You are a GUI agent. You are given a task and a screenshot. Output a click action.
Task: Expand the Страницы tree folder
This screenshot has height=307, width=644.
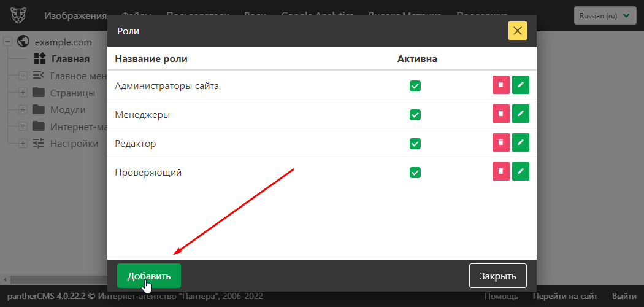[x=23, y=93]
